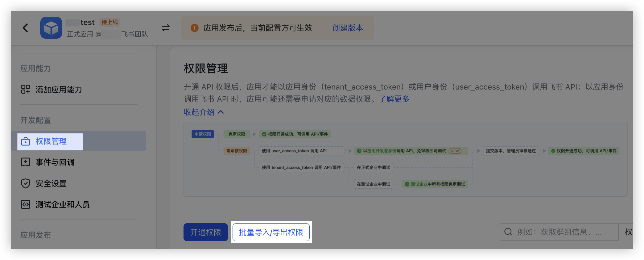This screenshot has height=260, width=644.
Task: Open the 权限管理 sidebar menu item
Action: point(51,141)
